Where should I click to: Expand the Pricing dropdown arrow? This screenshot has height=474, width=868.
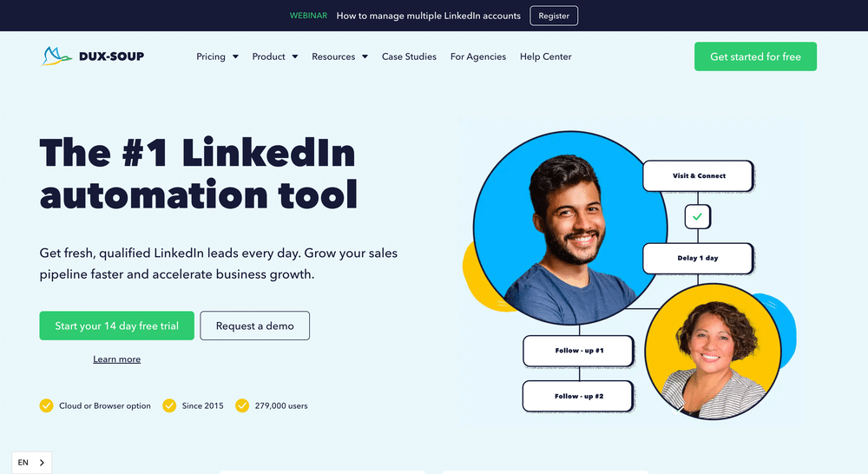235,56
